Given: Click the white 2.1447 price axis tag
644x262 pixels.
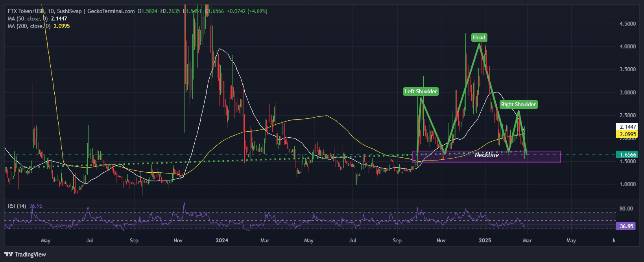Looking at the screenshot, I should pyautogui.click(x=628, y=127).
